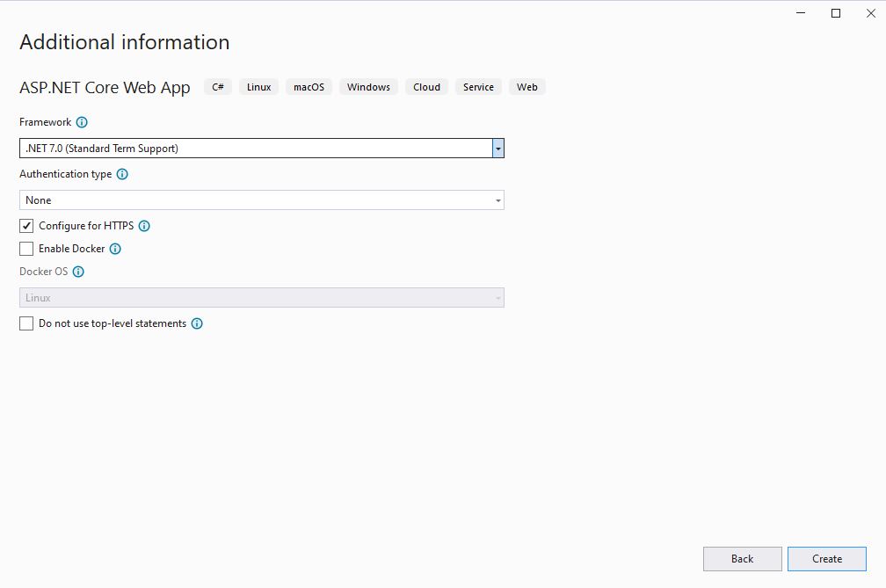Viewport: 886px width, 588px height.
Task: Click the ASP.NET Core Web App title
Action: [x=105, y=88]
